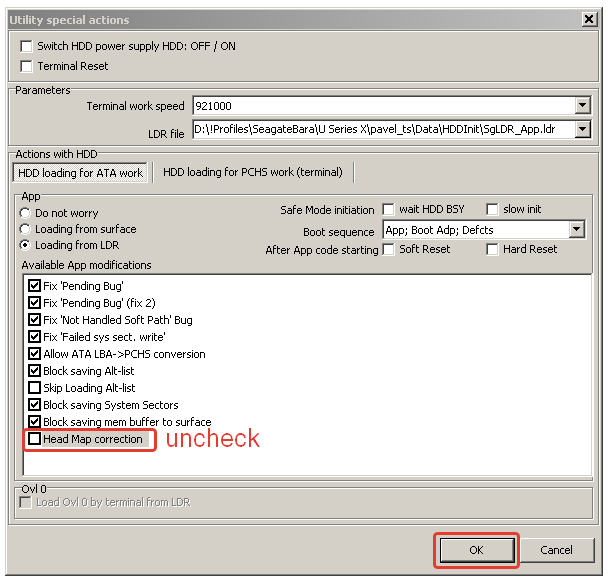Enable the Hard Reset checkbox
Image resolution: width=612 pixels, height=582 pixels.
tap(492, 249)
